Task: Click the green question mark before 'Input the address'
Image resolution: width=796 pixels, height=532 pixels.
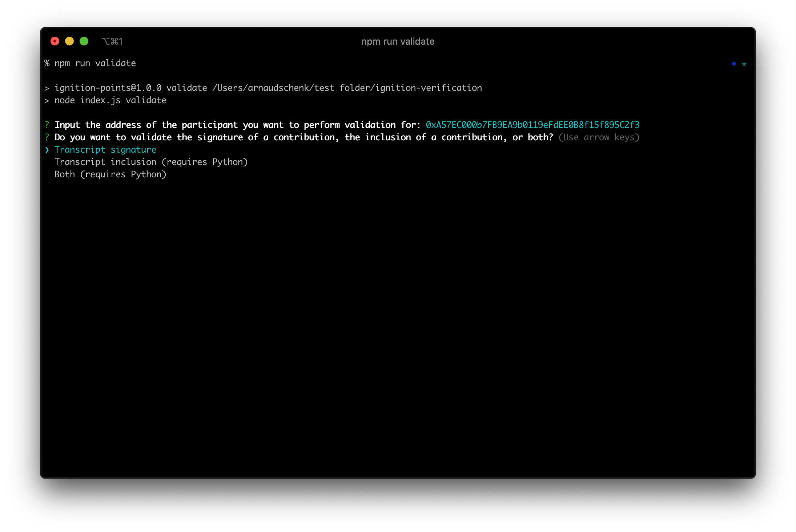Action: point(47,125)
